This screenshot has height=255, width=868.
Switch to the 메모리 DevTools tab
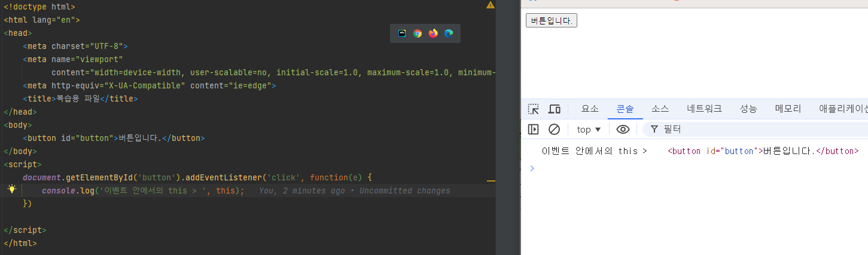tap(788, 109)
